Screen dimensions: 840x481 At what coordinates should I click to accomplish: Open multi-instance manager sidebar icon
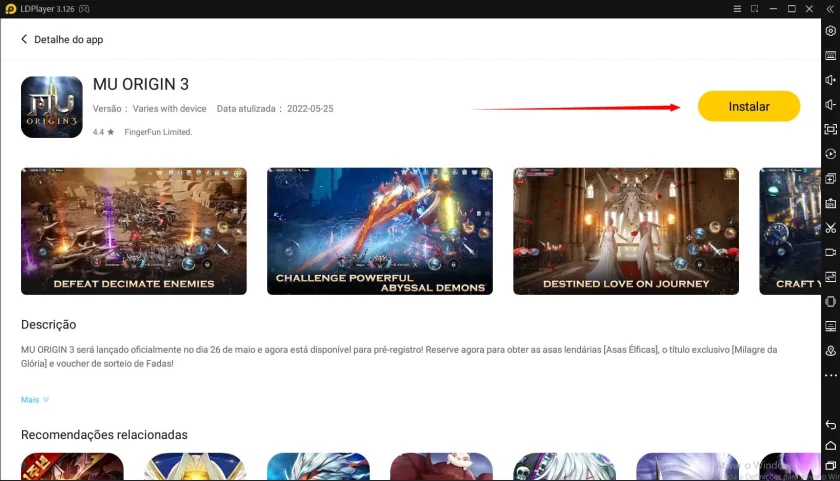[x=830, y=179]
